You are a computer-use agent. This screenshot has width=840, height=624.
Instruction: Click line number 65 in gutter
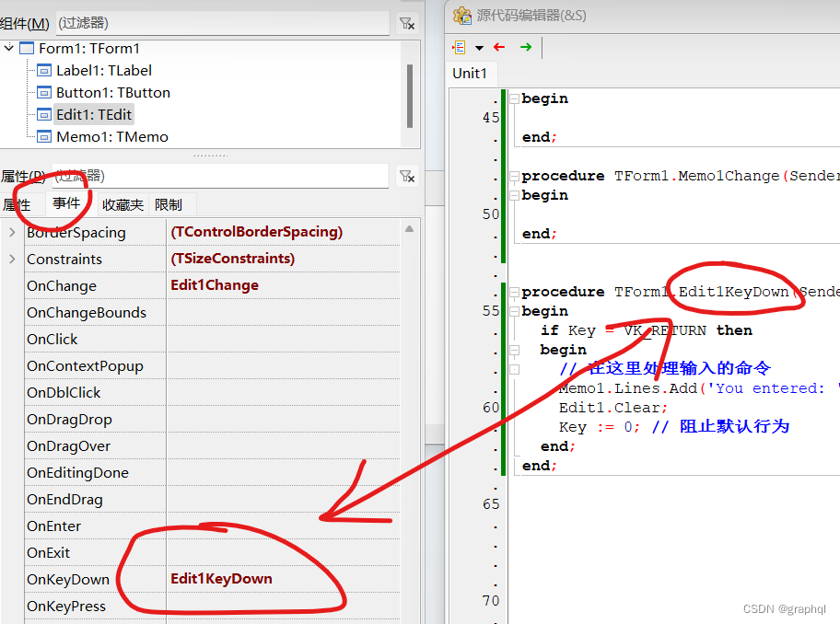click(491, 504)
